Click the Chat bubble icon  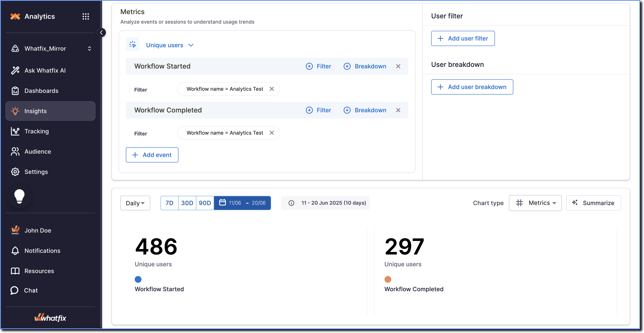(x=15, y=290)
